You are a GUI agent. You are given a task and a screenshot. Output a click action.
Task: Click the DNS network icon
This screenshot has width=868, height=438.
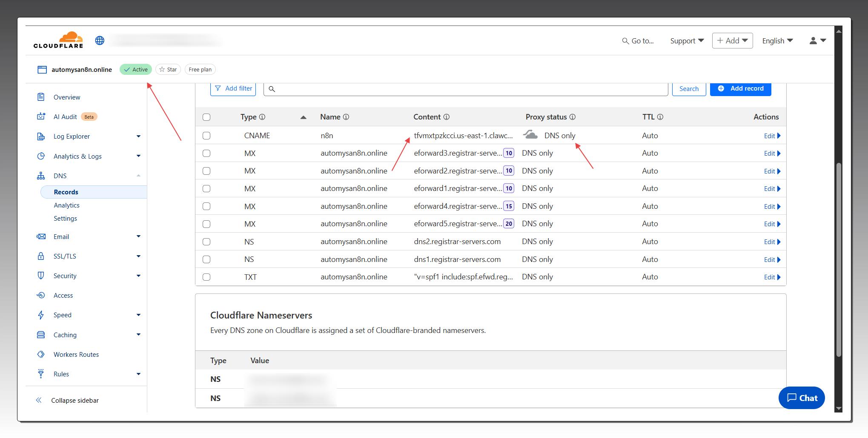[x=41, y=176]
